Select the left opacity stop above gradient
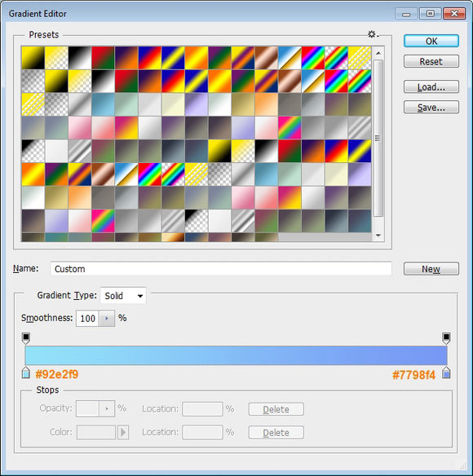Image resolution: width=473 pixels, height=476 pixels. pos(26,338)
